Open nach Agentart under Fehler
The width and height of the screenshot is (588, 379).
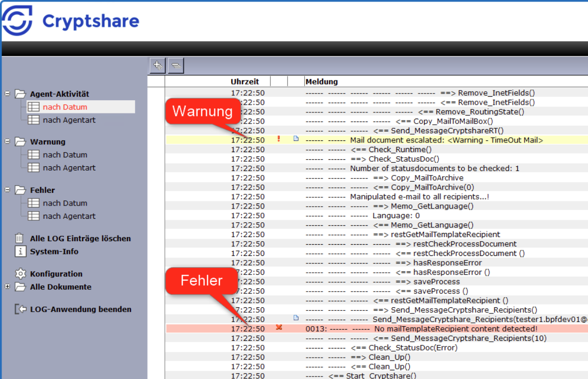pyautogui.click(x=69, y=216)
